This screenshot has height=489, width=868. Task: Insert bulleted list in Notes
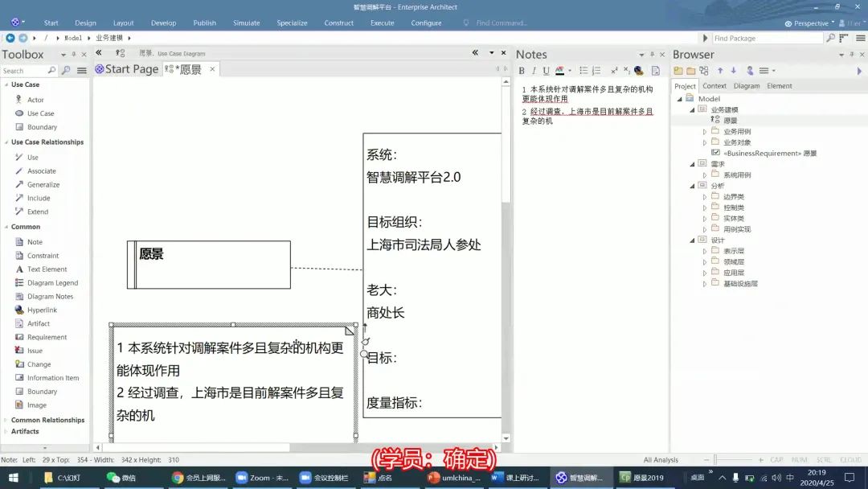[583, 71]
